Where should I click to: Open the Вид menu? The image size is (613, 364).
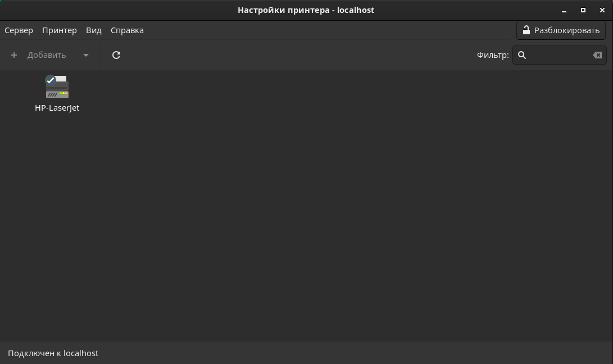click(94, 30)
